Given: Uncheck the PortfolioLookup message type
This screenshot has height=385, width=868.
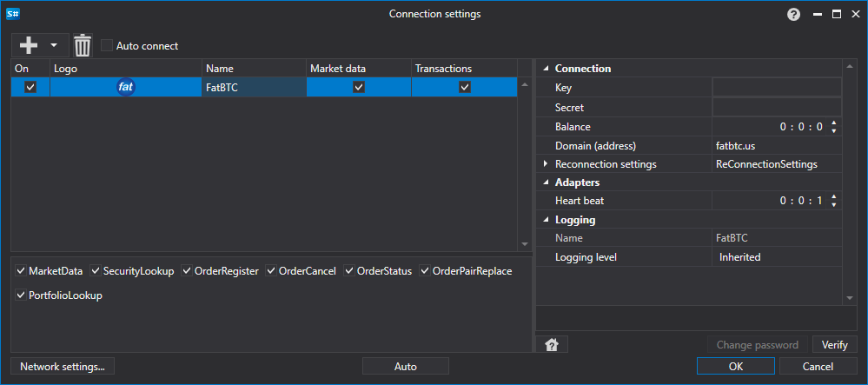Looking at the screenshot, I should [21, 295].
